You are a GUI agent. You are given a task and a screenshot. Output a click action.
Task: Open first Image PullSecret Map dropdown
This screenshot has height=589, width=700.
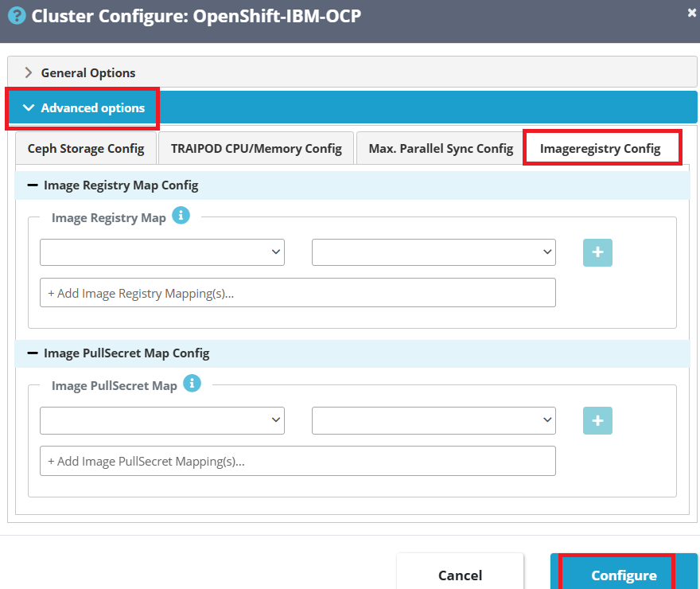pyautogui.click(x=162, y=420)
